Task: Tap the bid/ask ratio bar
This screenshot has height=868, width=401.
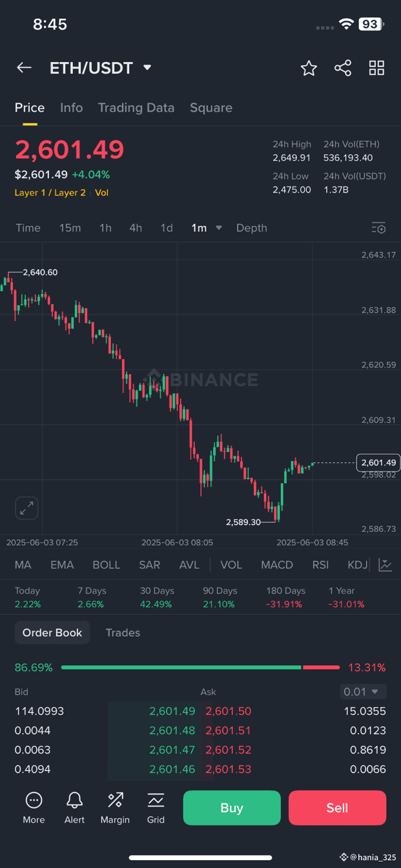Action: coord(200,667)
